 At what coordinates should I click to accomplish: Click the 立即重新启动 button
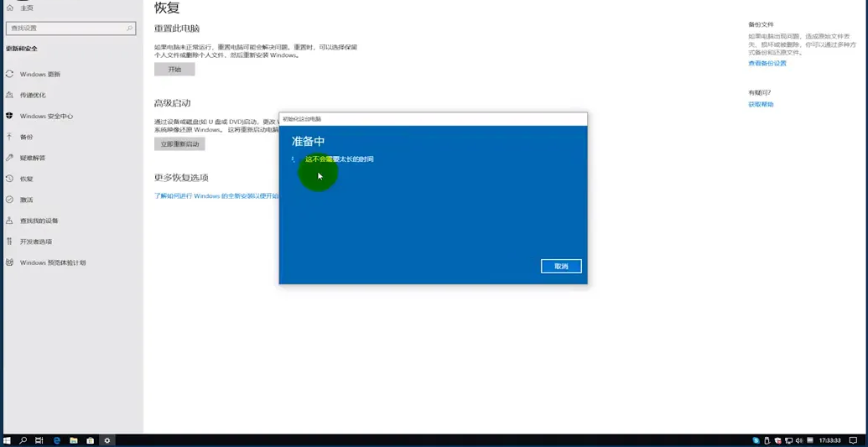179,144
